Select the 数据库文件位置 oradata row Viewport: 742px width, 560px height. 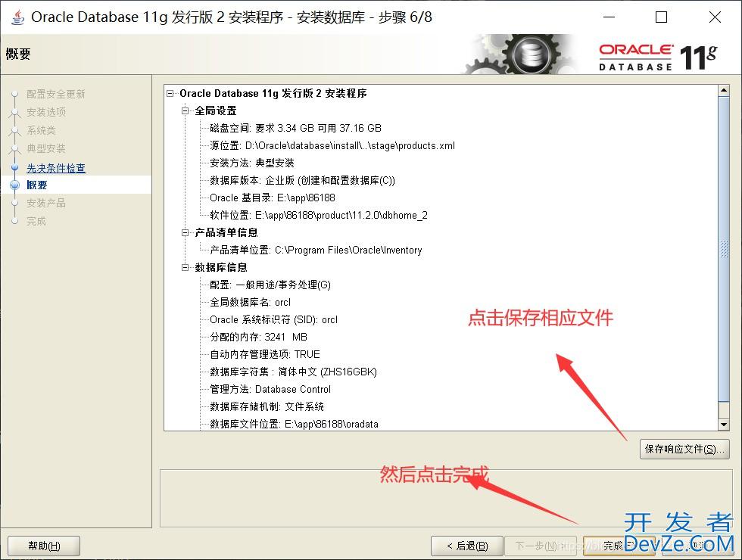click(x=294, y=425)
